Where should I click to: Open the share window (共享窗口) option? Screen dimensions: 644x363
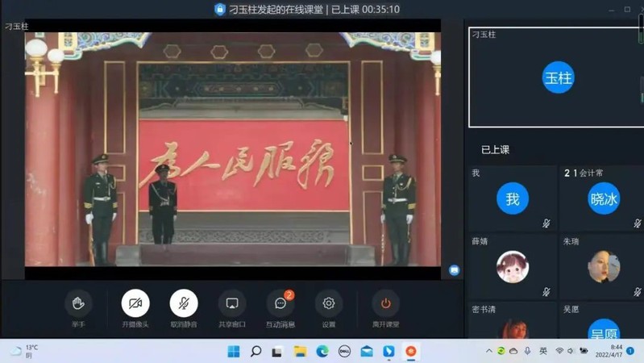(x=232, y=303)
